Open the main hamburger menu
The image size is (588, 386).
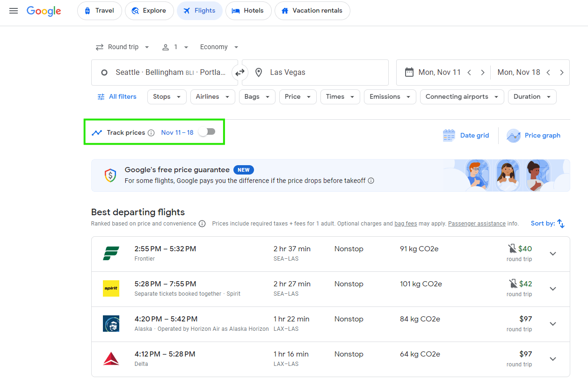tap(13, 11)
